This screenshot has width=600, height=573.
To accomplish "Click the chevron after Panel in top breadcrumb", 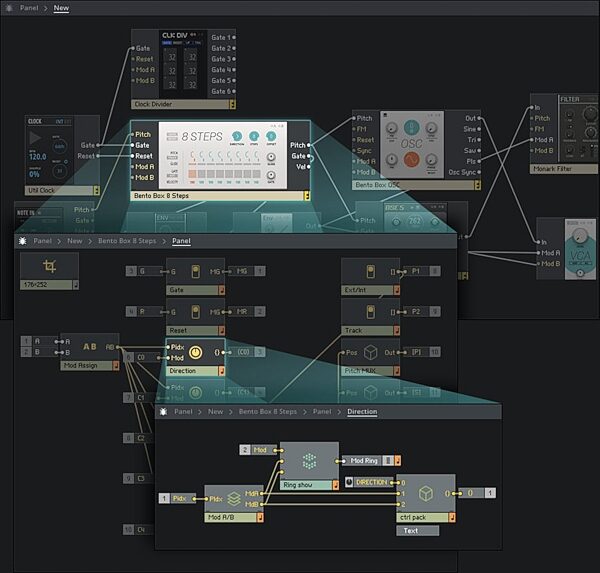I will point(46,8).
